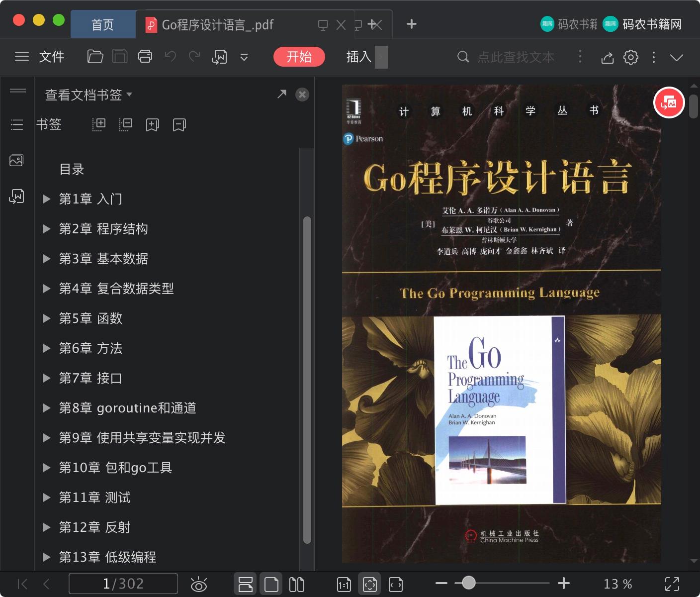Toggle eye protection mode icon

(199, 584)
